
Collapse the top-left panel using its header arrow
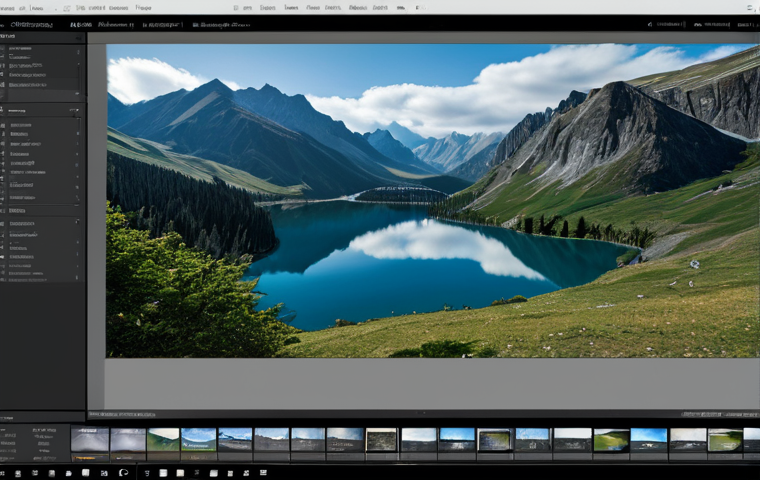tap(78, 37)
